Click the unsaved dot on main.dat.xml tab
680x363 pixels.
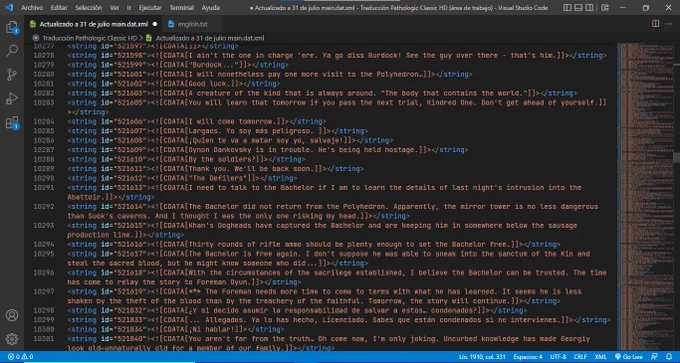[x=155, y=24]
